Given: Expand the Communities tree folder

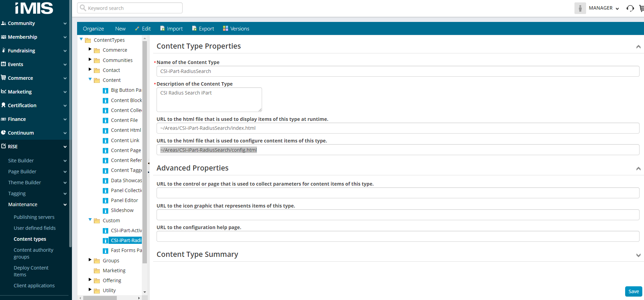Looking at the screenshot, I should coord(90,60).
